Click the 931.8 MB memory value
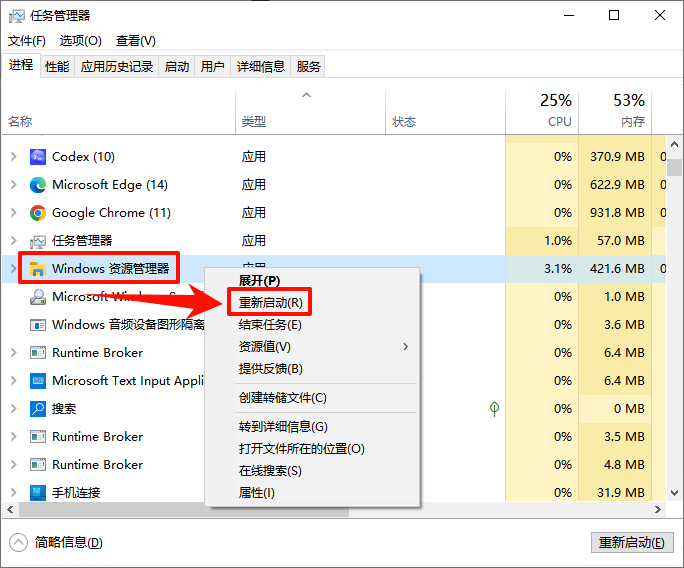Image resolution: width=684 pixels, height=568 pixels. 617,213
